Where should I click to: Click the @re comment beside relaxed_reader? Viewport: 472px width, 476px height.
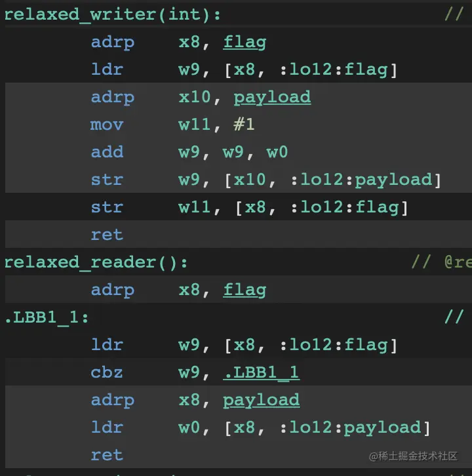pyautogui.click(x=458, y=262)
